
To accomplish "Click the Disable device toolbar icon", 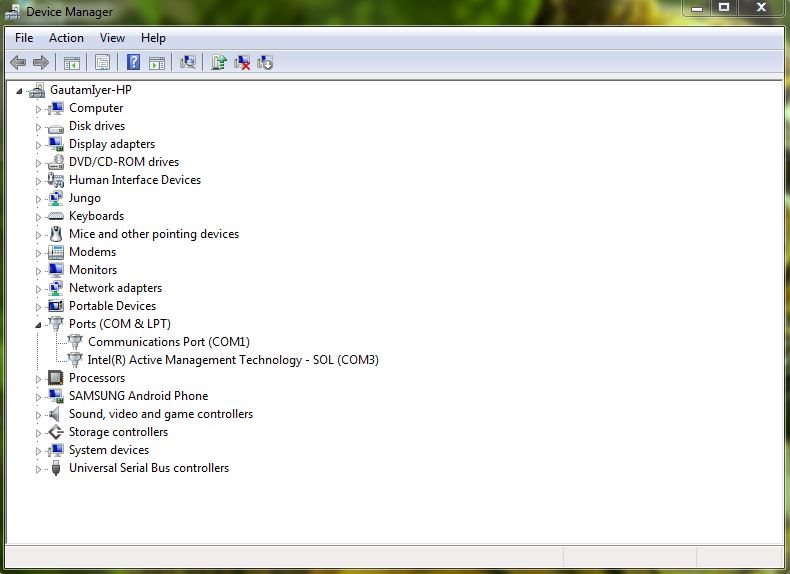I will pyautogui.click(x=265, y=62).
